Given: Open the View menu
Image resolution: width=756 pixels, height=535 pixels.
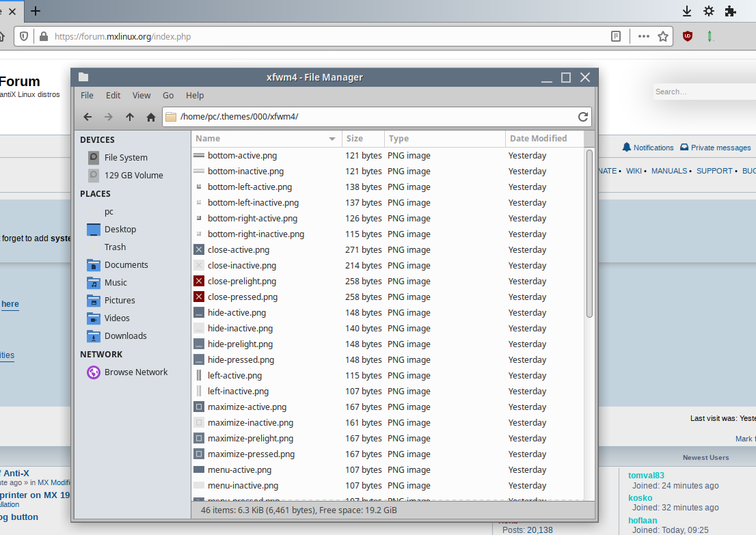Looking at the screenshot, I should 141,96.
